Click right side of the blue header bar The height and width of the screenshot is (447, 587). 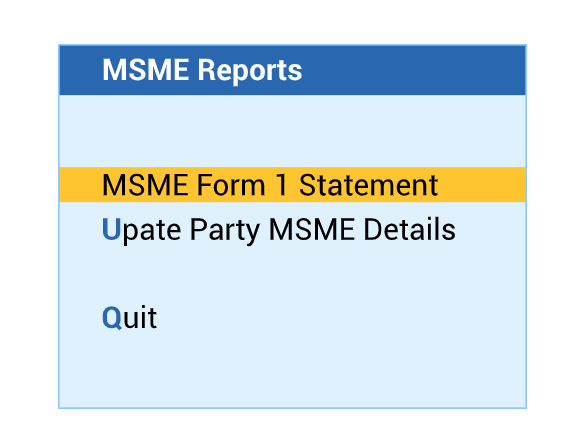tap(414, 70)
